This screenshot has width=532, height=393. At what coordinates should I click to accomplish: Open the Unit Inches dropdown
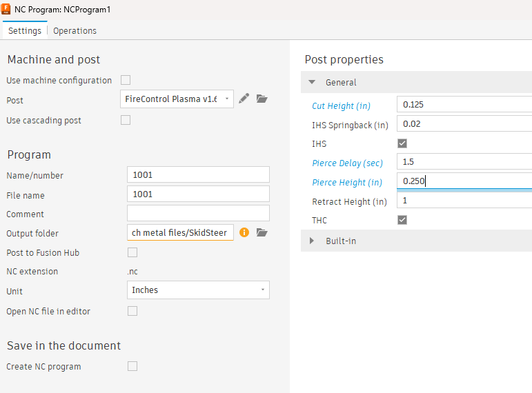[x=198, y=290]
